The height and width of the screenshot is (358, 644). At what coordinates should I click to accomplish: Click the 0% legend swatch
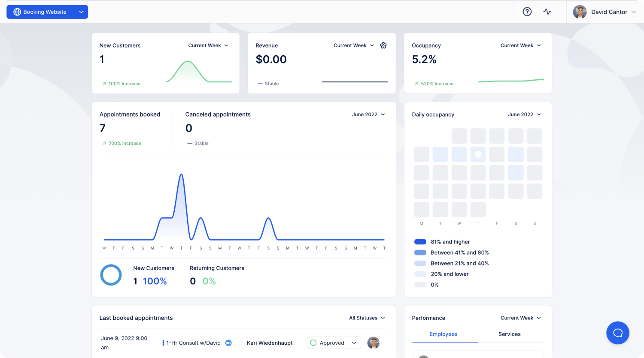pos(420,285)
